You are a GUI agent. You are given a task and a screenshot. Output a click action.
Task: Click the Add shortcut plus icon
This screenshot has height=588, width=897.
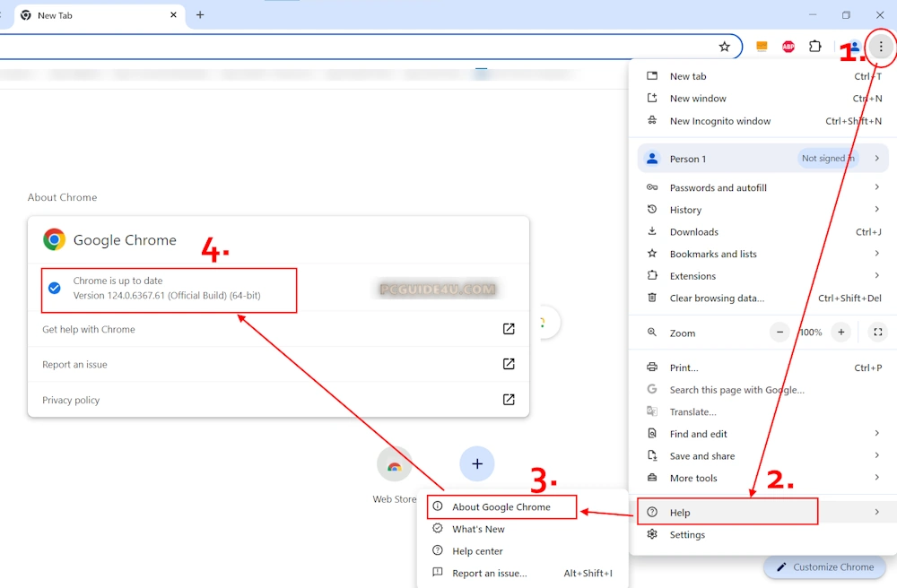coord(477,463)
